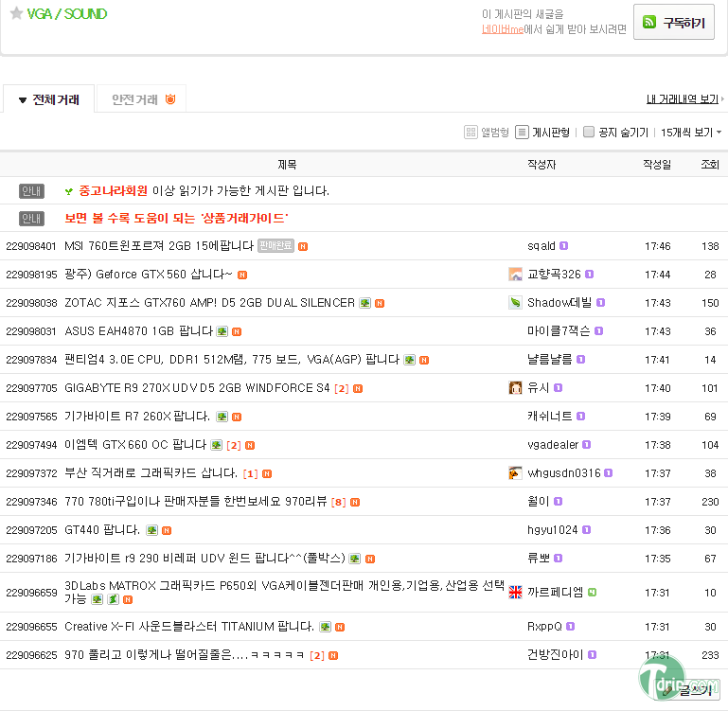The width and height of the screenshot is (728, 711).
Task: Open 기가바이트 R7 260X 팝니다 post
Action: pyautogui.click(x=137, y=417)
